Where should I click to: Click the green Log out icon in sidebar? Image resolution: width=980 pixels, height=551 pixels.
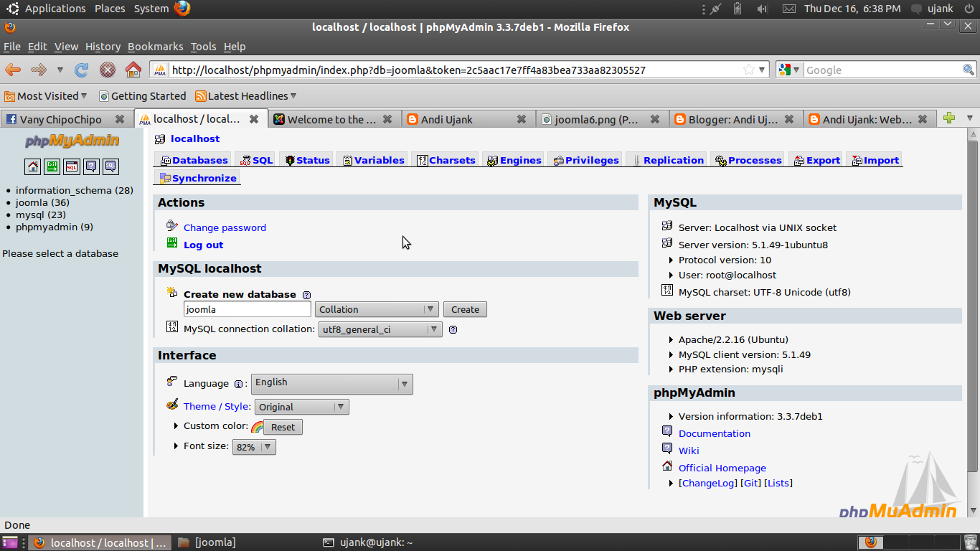click(x=52, y=166)
